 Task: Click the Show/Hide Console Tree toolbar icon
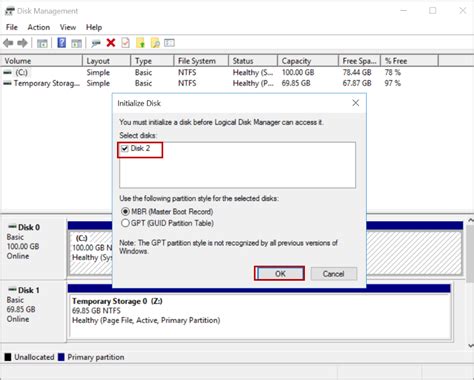pyautogui.click(x=42, y=43)
